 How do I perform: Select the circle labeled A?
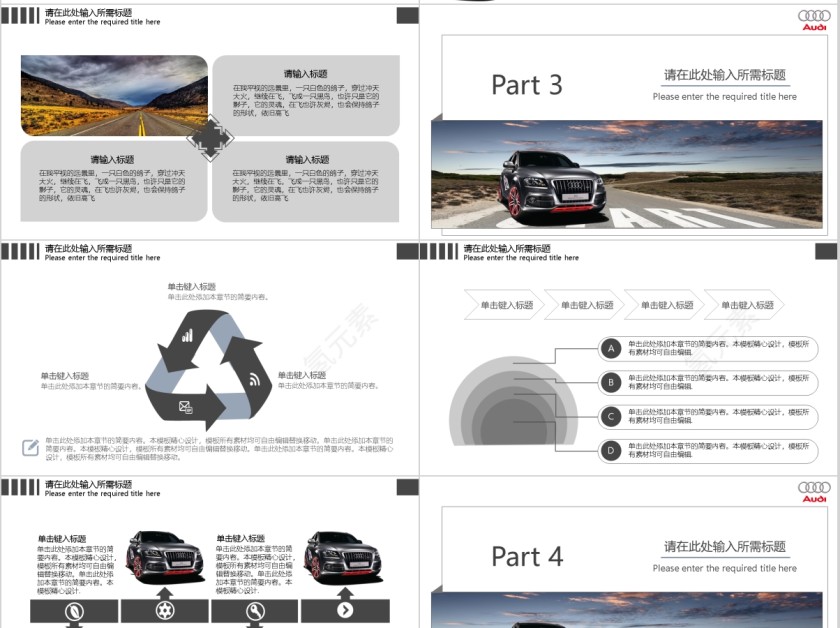[611, 348]
